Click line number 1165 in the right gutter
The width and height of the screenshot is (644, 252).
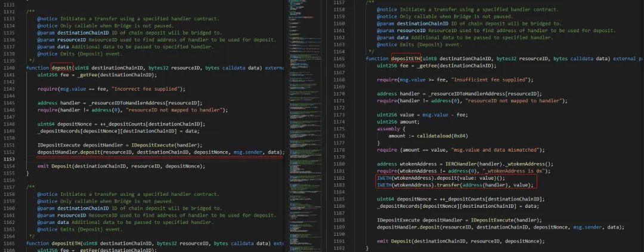click(x=339, y=59)
